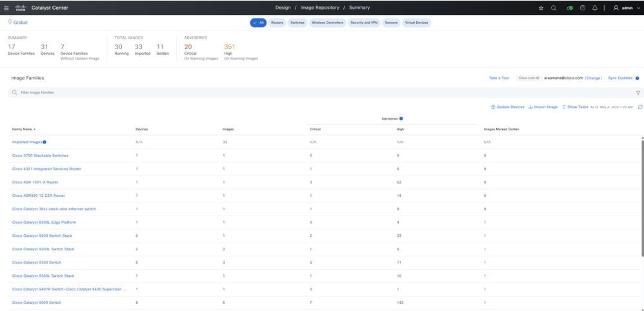Click the Show Tasks button
This screenshot has height=311, width=644.
pyautogui.click(x=575, y=107)
